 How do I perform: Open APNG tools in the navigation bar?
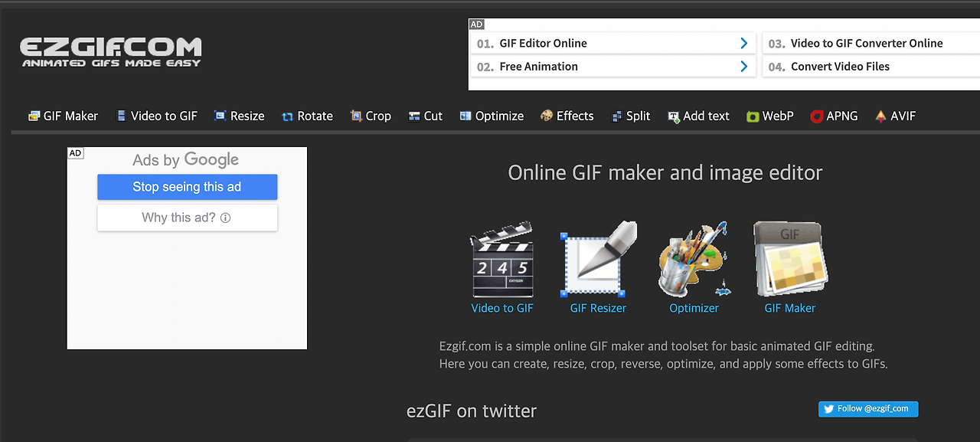[835, 116]
